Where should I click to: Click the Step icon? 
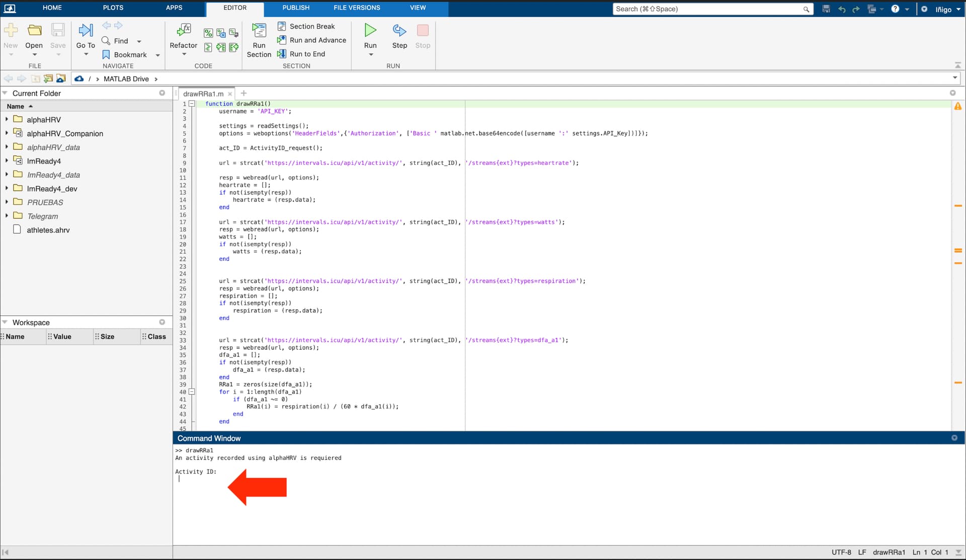click(399, 31)
